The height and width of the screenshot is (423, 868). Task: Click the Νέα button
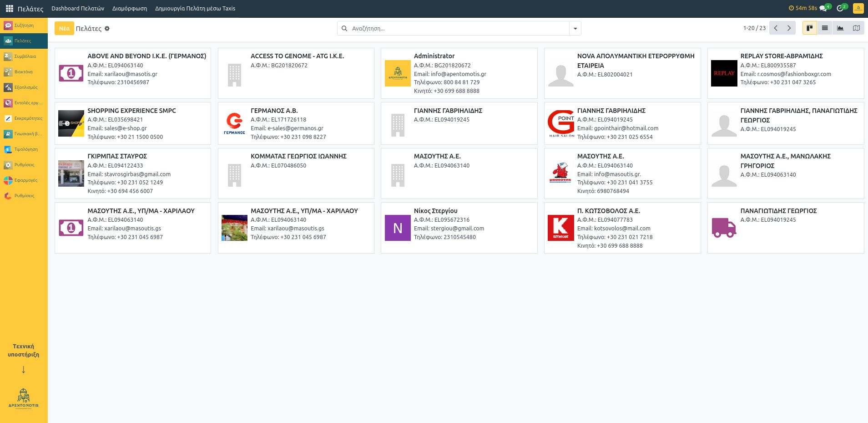tap(64, 28)
